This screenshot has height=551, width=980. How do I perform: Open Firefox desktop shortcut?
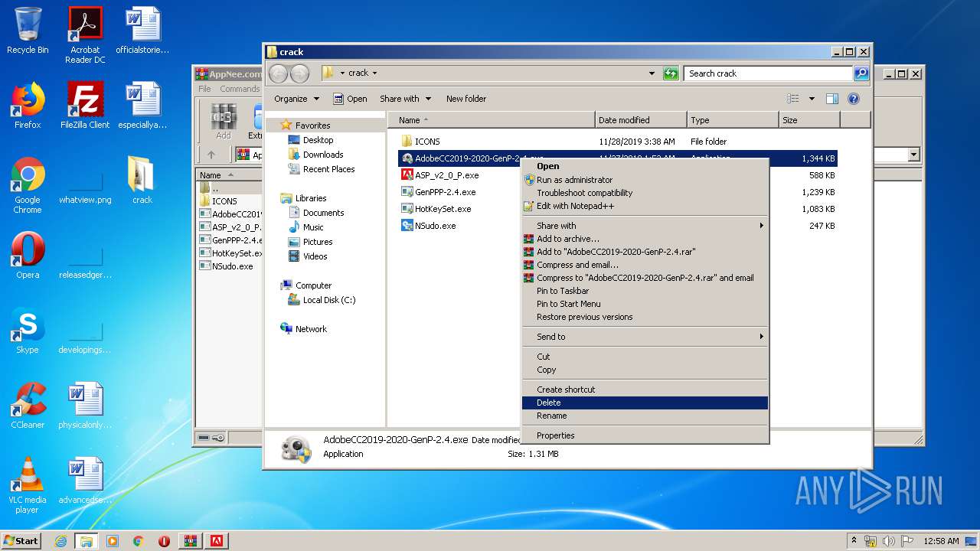coord(28,106)
